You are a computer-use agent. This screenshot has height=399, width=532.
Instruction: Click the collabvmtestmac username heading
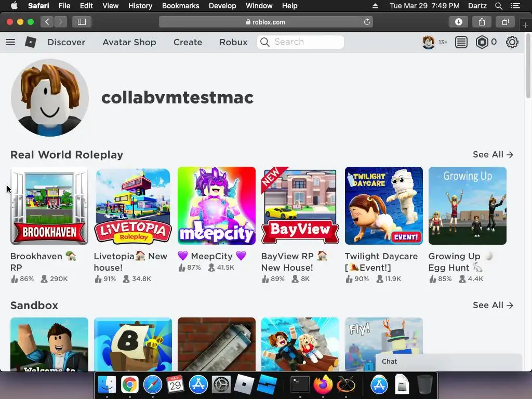177,98
